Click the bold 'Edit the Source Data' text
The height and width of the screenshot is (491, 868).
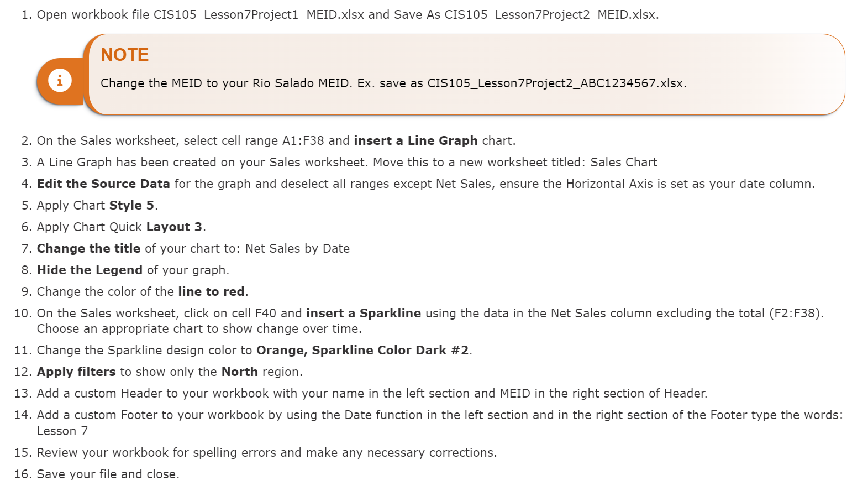[x=103, y=184]
